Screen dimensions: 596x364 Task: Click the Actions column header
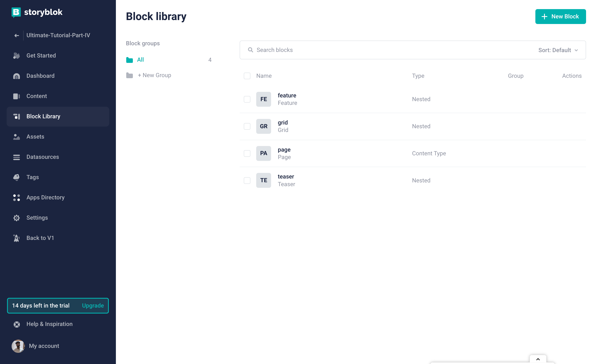coord(572,76)
